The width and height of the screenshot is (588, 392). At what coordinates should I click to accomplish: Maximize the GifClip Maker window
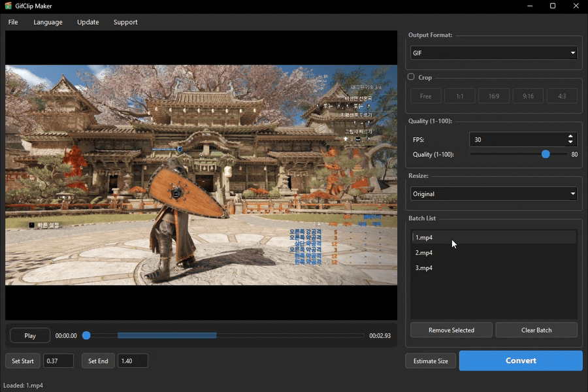pyautogui.click(x=552, y=6)
